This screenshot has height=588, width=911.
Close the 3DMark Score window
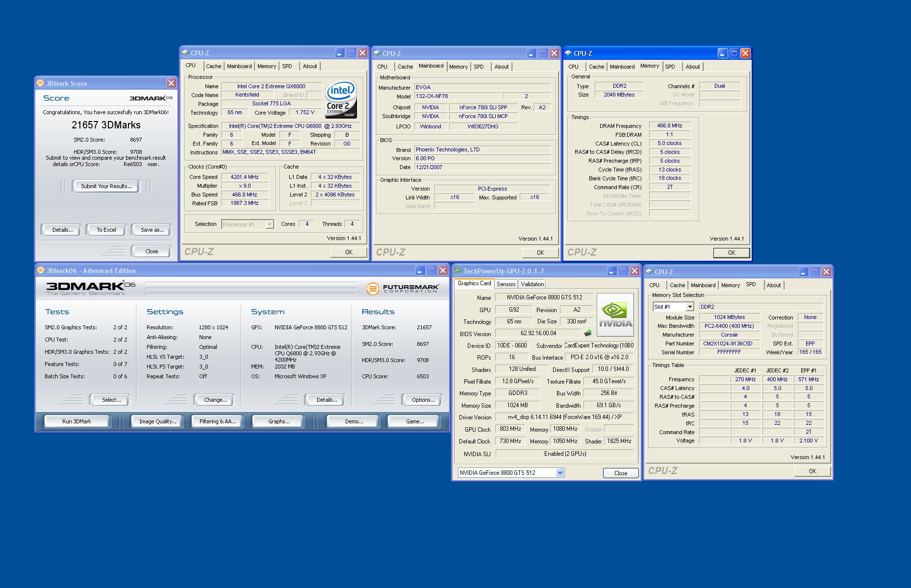(x=171, y=83)
